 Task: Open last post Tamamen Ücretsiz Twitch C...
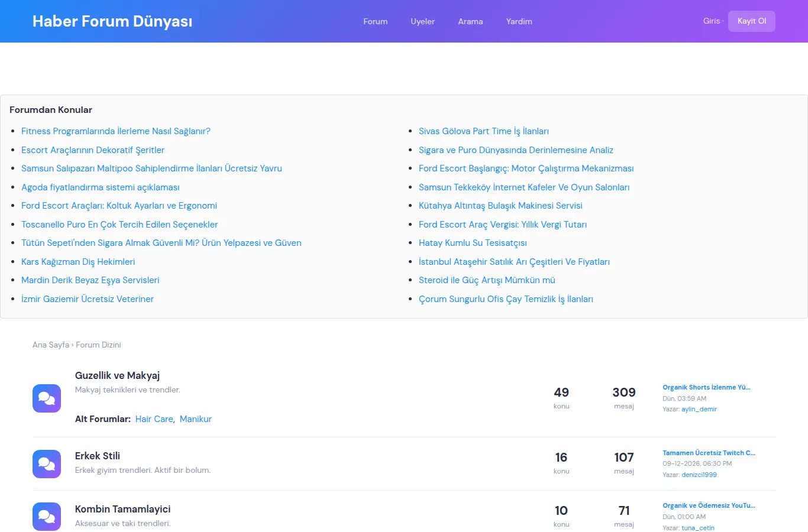coord(709,453)
